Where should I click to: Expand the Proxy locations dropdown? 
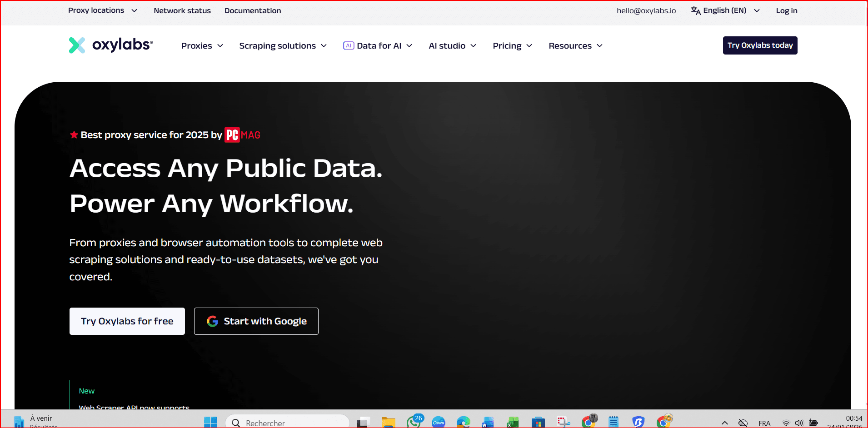tap(103, 10)
